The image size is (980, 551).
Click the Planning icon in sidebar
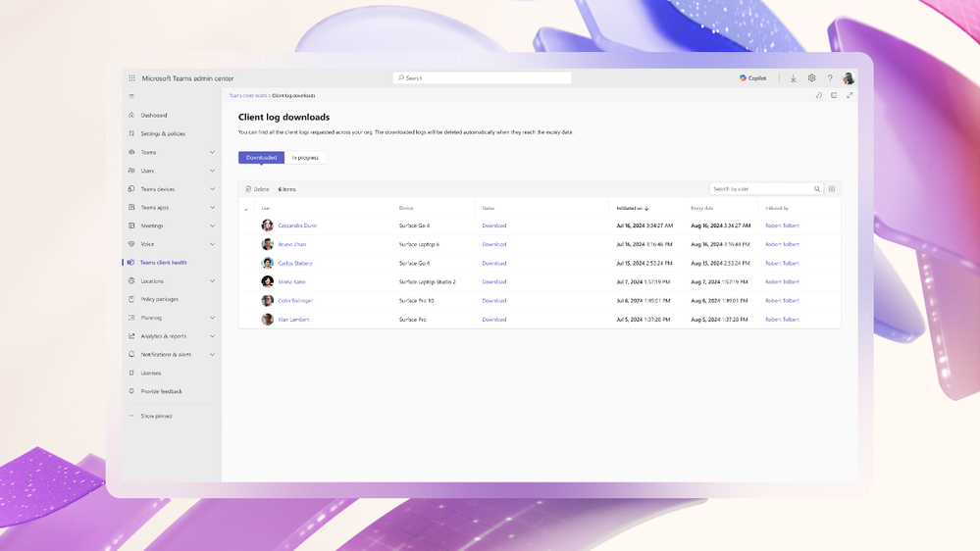point(131,318)
